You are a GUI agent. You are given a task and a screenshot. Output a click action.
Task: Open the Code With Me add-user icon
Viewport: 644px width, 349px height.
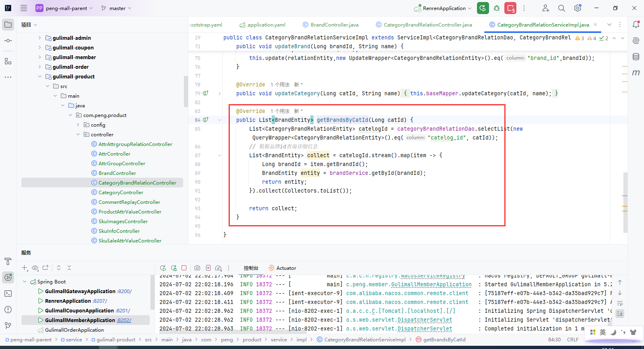coord(545,8)
